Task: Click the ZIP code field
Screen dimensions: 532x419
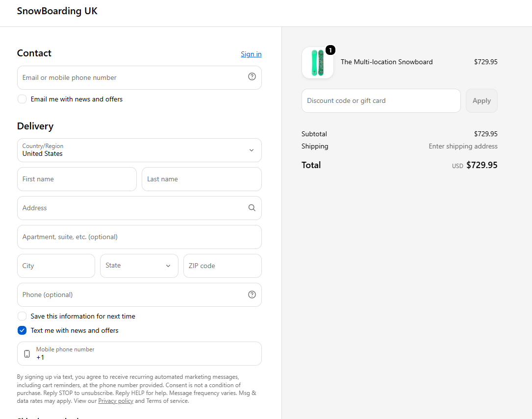Action: [223, 266]
